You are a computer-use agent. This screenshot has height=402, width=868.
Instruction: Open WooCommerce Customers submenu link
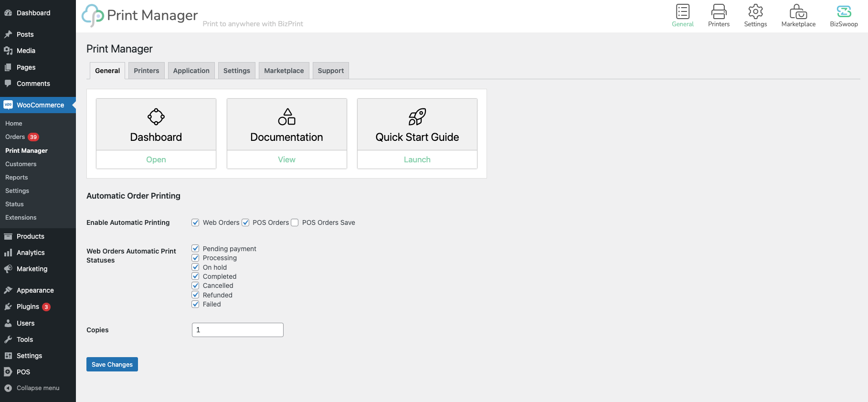(21, 164)
